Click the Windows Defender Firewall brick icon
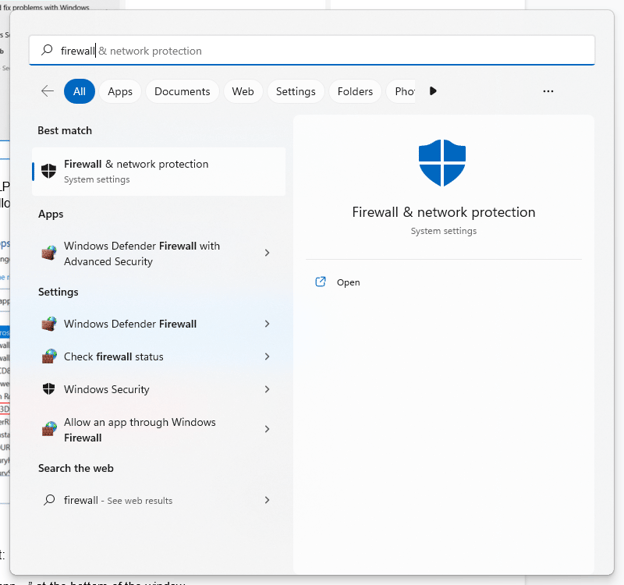This screenshot has height=585, width=624. click(49, 324)
